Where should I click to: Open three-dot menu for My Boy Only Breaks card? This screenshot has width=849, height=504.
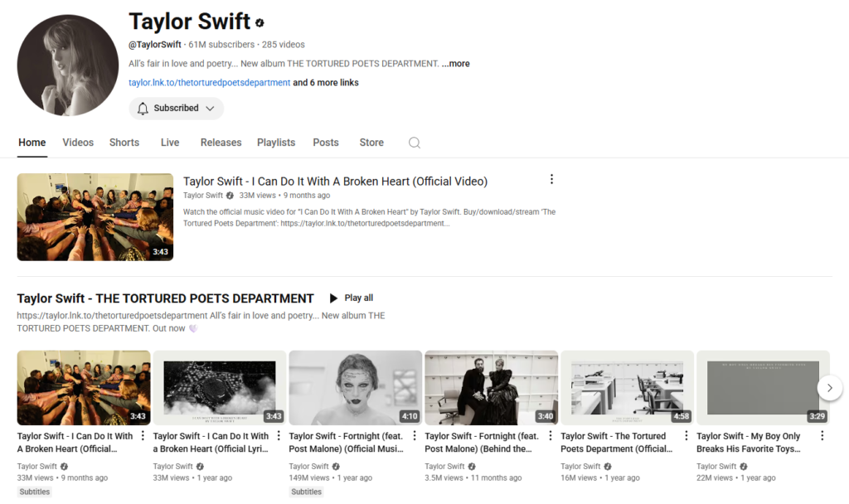coord(822,436)
